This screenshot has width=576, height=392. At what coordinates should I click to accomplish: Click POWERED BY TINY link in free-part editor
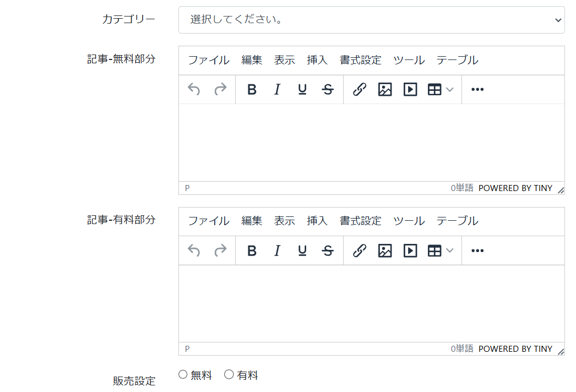point(515,188)
